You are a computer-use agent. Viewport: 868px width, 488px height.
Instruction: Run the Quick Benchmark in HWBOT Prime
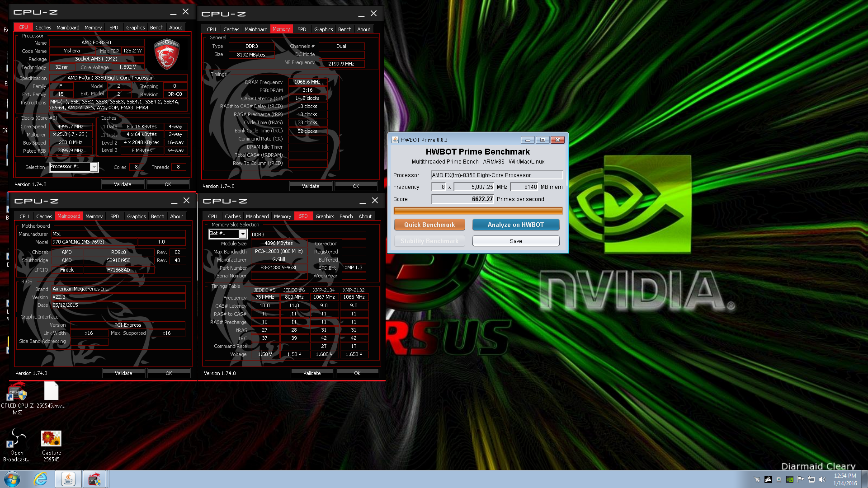(429, 225)
